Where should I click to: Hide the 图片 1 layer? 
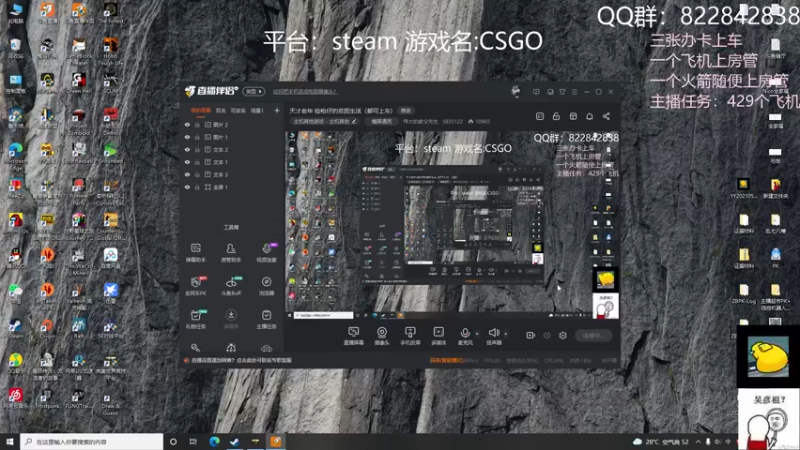click(187, 137)
